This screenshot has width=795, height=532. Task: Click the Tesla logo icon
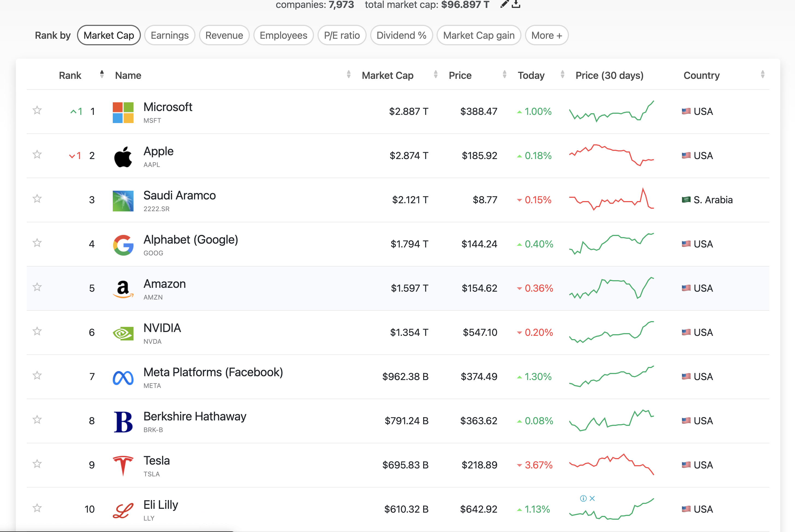coord(123,466)
